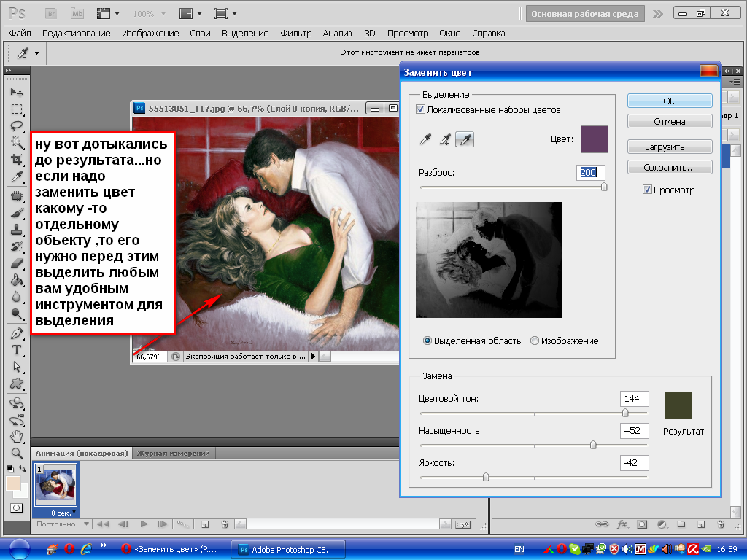Open the Выделение menu
Viewport: 747px width, 560px height.
(x=245, y=34)
